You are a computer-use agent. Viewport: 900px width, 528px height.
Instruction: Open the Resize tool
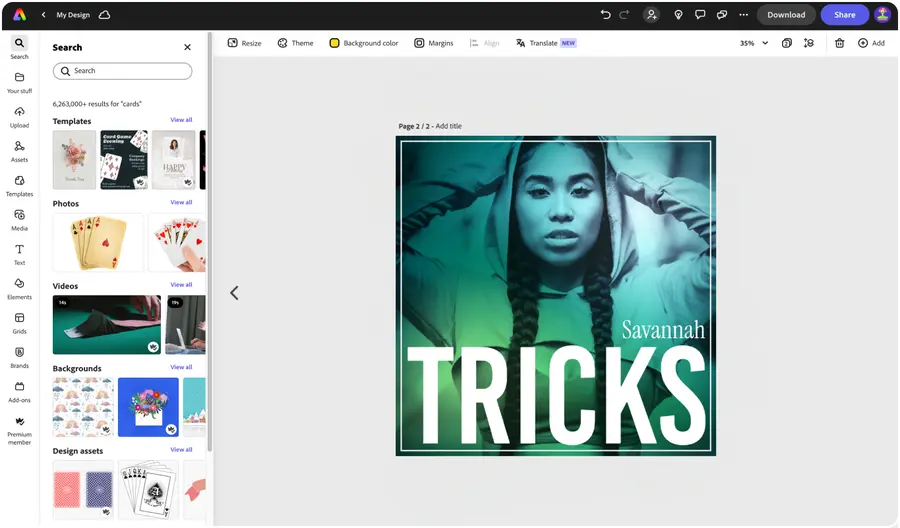tap(245, 43)
